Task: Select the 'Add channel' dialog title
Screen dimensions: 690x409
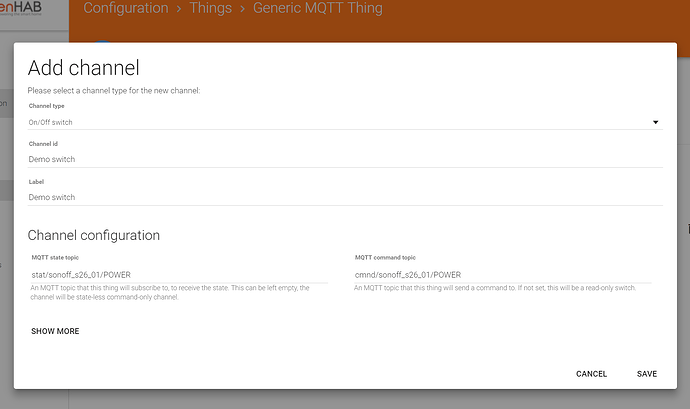Action: click(84, 68)
